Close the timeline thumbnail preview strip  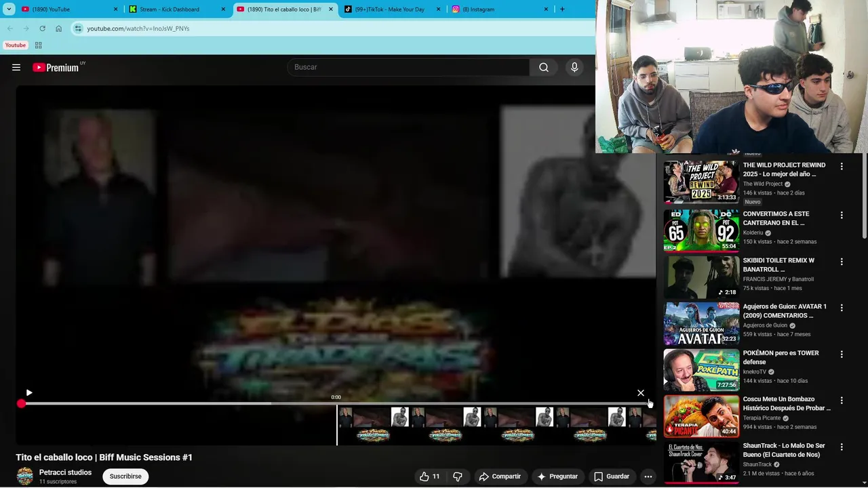coord(641,392)
